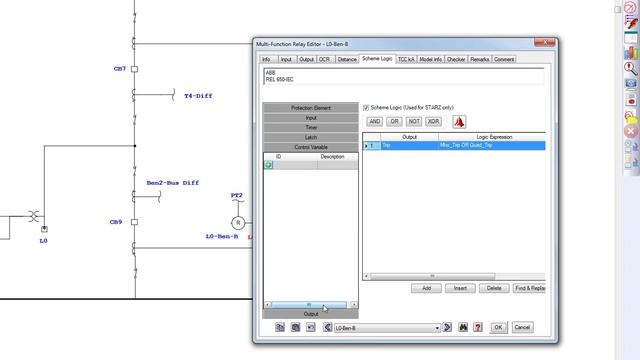640x360 pixels.
Task: Click the logic table horizontal scrollbar thumb
Action: [x=432, y=276]
